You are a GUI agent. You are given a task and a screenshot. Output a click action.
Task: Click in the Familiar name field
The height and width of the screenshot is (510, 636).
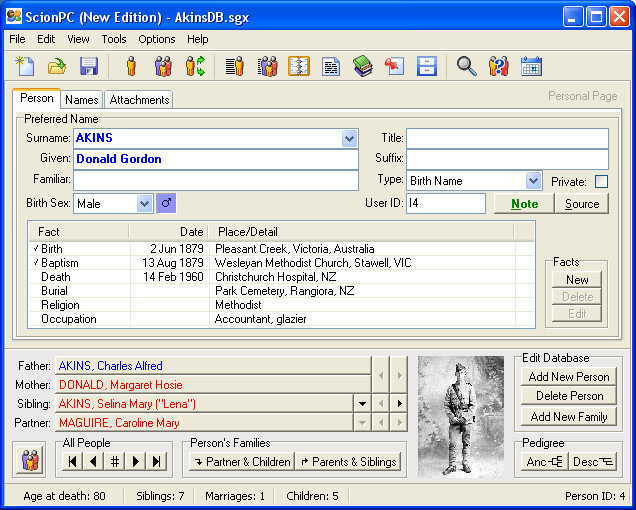[x=216, y=180]
